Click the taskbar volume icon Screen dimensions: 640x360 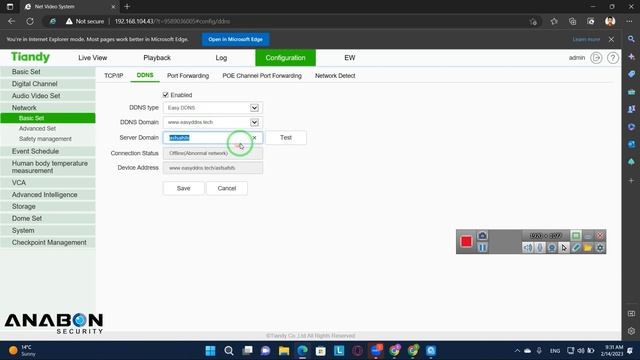point(580,351)
